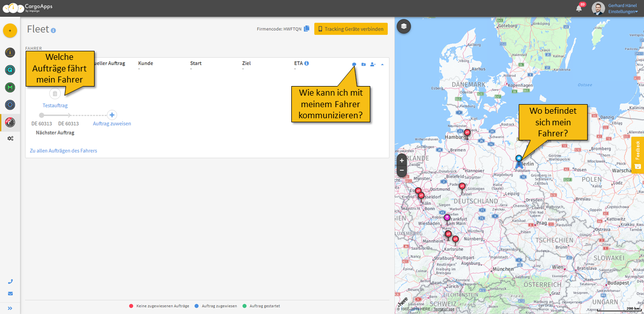Click the user avatar picture
Image resolution: width=644 pixels, height=314 pixels.
(x=598, y=9)
